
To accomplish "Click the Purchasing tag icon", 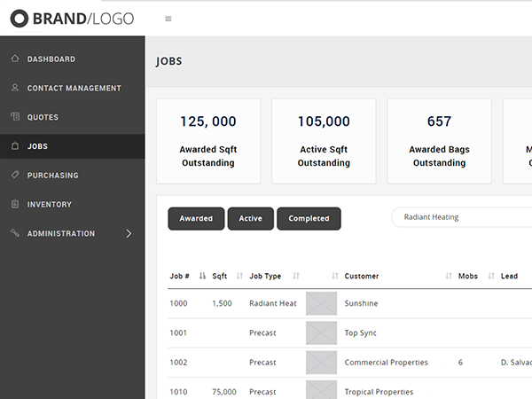I will (15, 175).
